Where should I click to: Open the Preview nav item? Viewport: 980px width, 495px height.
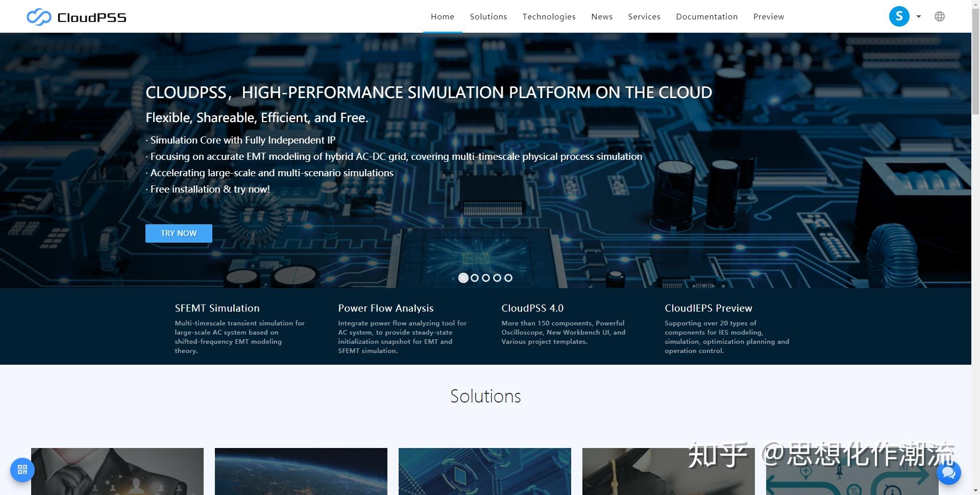(769, 16)
